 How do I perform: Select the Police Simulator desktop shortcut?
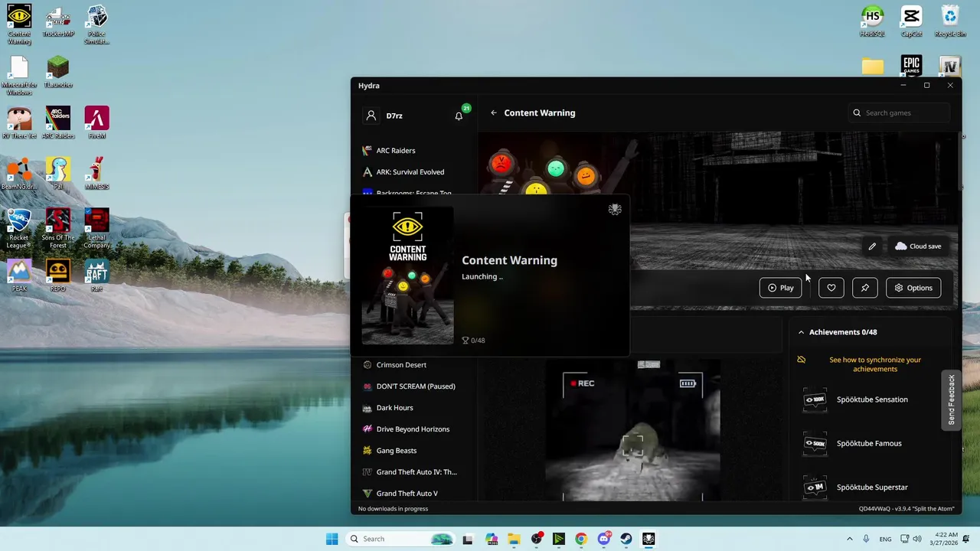[x=96, y=24]
